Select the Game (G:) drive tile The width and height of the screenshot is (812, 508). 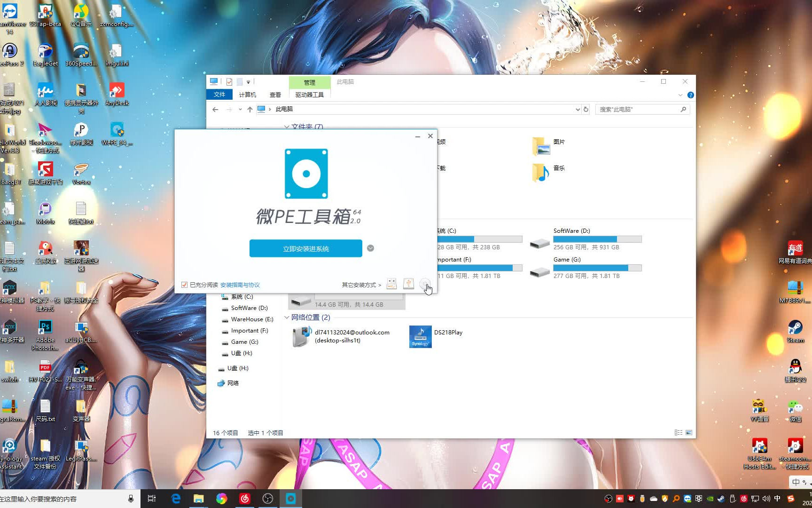click(586, 268)
